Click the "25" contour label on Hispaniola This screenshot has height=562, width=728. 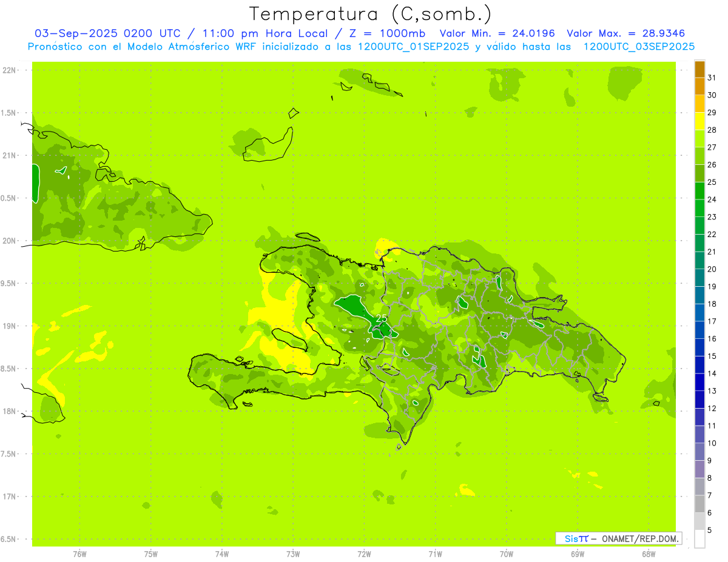382,318
